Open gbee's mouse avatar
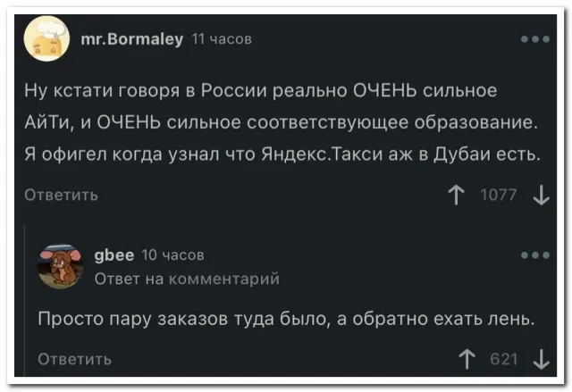The width and height of the screenshot is (572, 392). pos(61,266)
